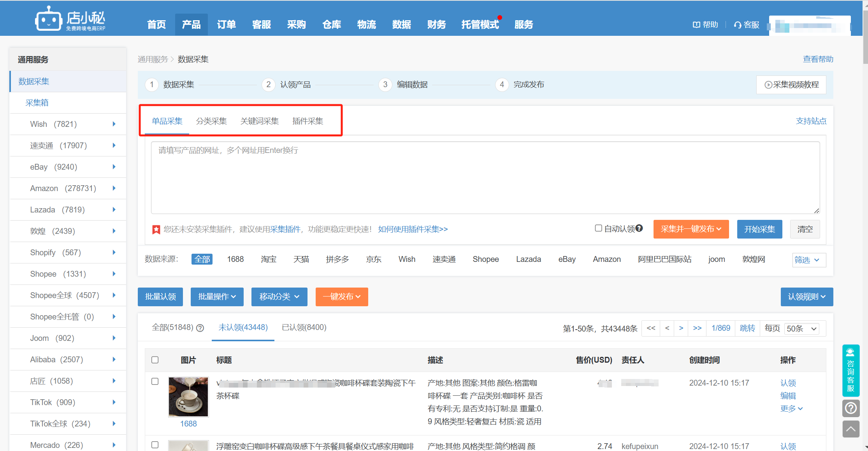Go to last page with >> icon
This screenshot has width=868, height=451.
[697, 328]
